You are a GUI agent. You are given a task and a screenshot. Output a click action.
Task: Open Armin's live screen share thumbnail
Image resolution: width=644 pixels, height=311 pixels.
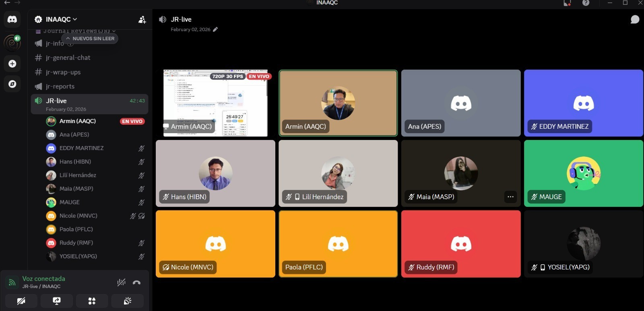pyautogui.click(x=215, y=103)
